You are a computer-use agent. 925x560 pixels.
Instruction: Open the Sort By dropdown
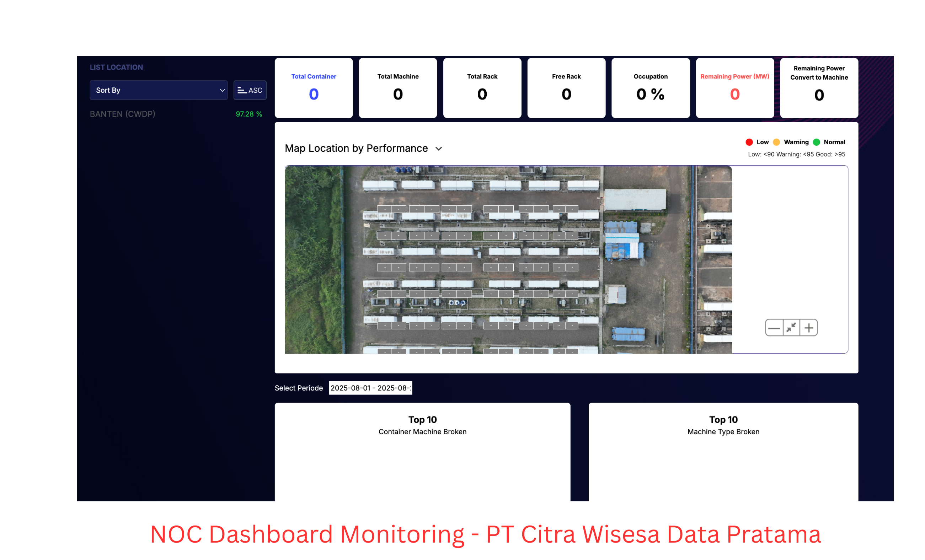(x=159, y=90)
